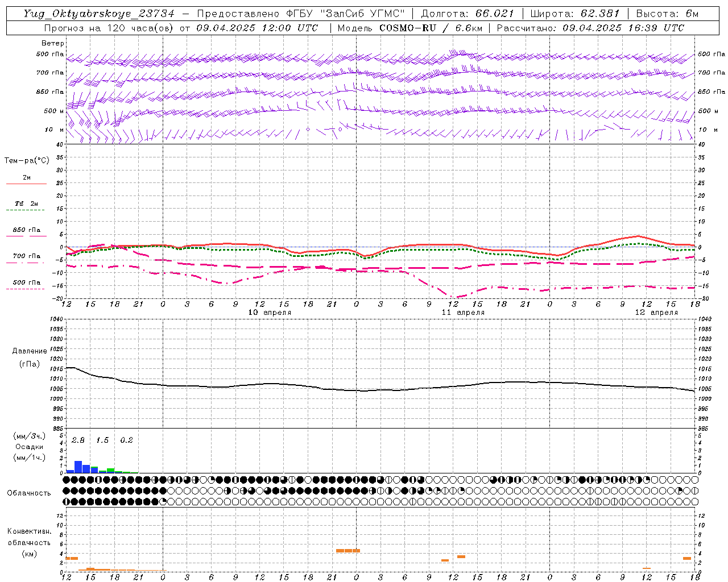
Task: Click the Облачность cloud cover label
Action: coord(29,493)
